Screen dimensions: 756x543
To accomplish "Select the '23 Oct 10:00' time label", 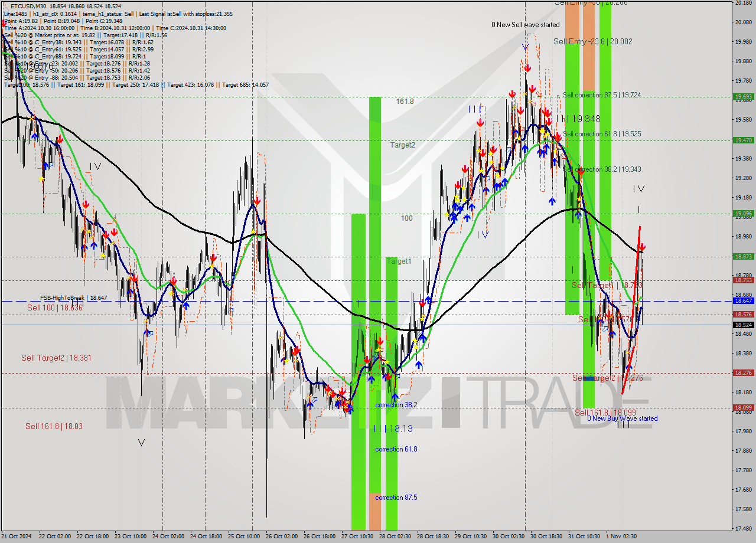I will [131, 536].
